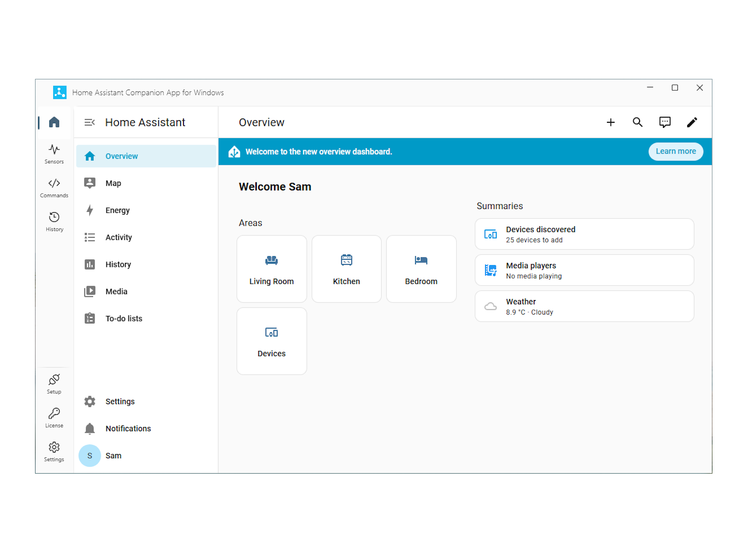Open the Energy dashboard

(146, 210)
